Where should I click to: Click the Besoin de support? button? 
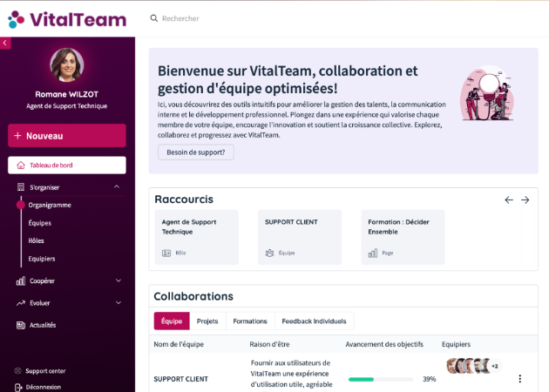click(196, 152)
